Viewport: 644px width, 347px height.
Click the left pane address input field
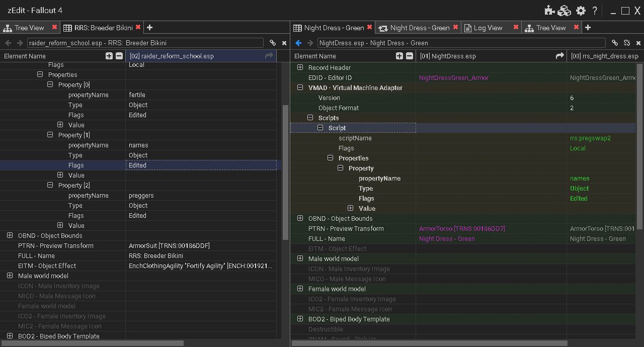coord(145,43)
